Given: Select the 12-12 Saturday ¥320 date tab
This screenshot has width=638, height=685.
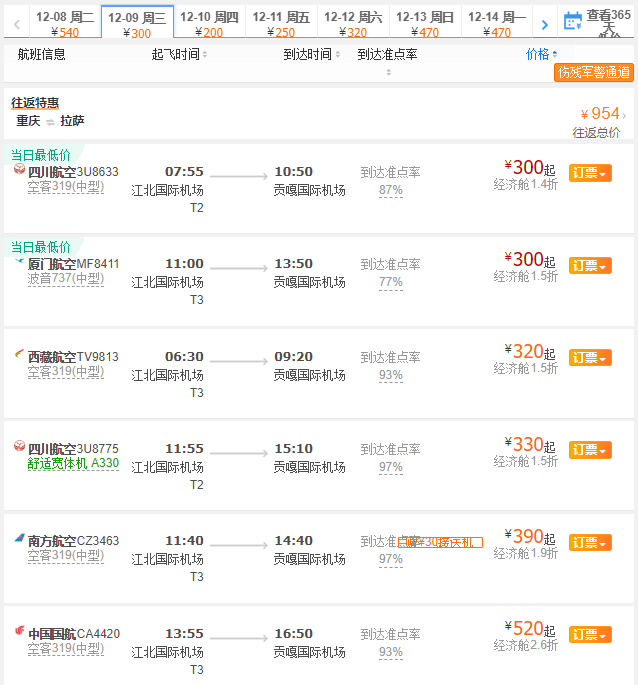Looking at the screenshot, I should 353,24.
